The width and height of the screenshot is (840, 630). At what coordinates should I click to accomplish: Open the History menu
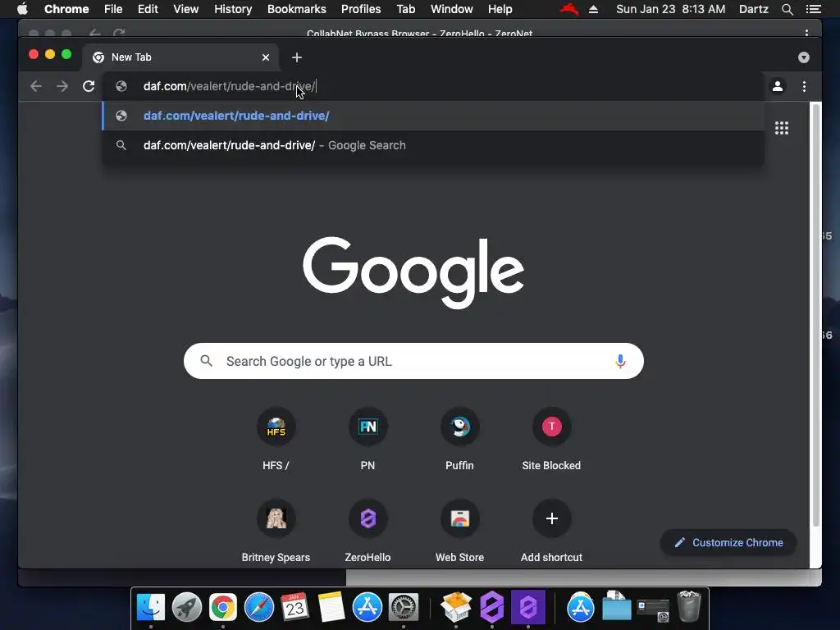pyautogui.click(x=233, y=9)
